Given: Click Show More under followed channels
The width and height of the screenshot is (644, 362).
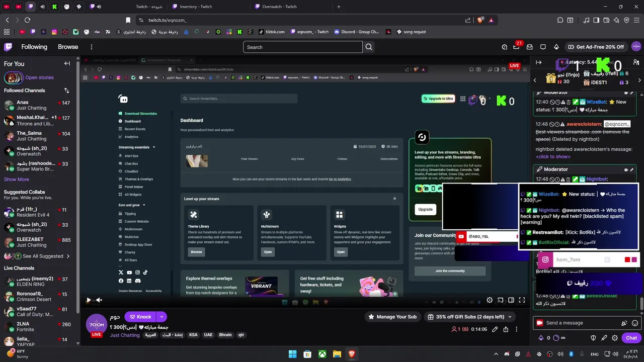Looking at the screenshot, I should 17,179.
